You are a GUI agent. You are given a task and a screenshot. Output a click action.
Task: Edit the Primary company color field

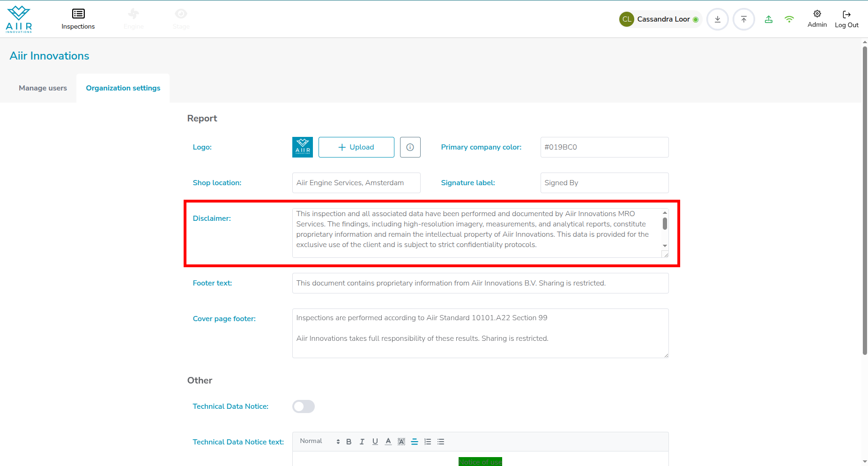(x=604, y=147)
